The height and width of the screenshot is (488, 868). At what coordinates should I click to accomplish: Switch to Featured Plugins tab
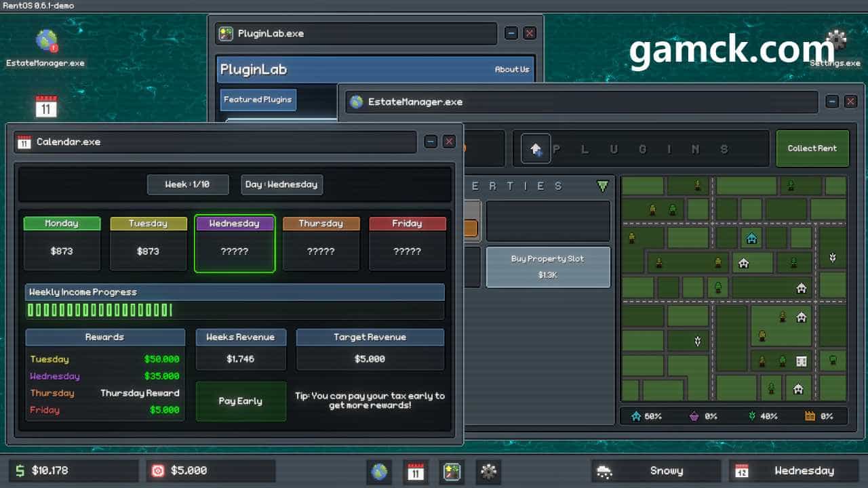coord(258,100)
